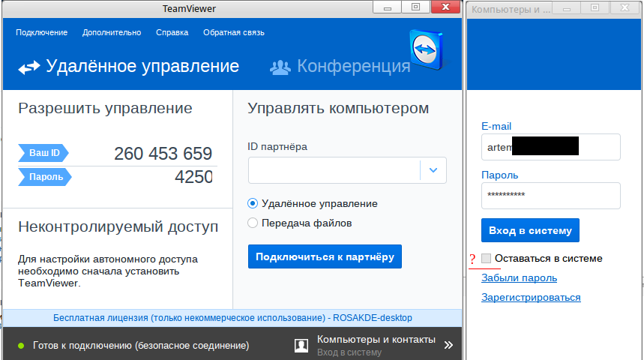Select Передача файлов radio option
This screenshot has width=644, height=360.
click(x=253, y=223)
